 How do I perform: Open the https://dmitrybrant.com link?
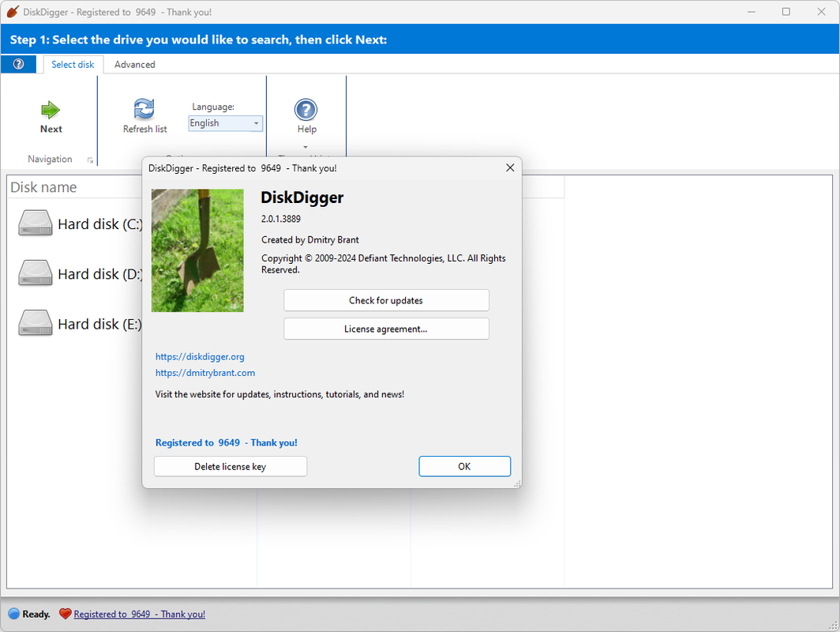pyautogui.click(x=205, y=373)
